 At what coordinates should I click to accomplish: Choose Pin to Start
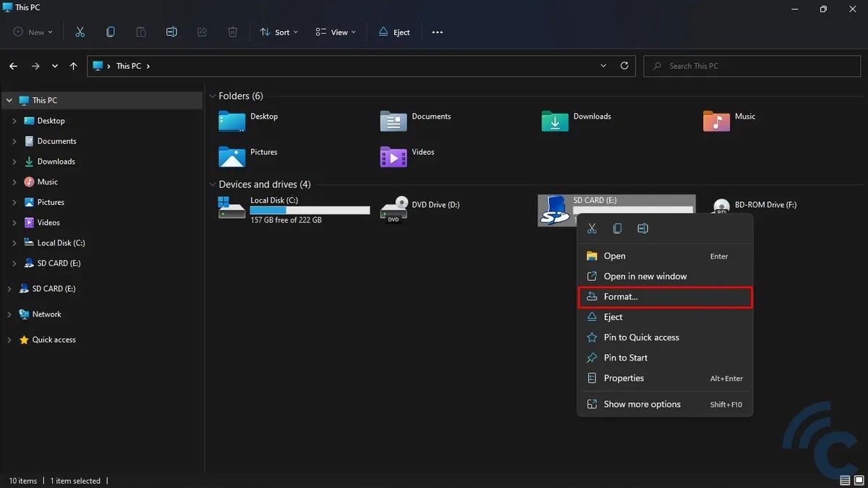click(x=665, y=358)
